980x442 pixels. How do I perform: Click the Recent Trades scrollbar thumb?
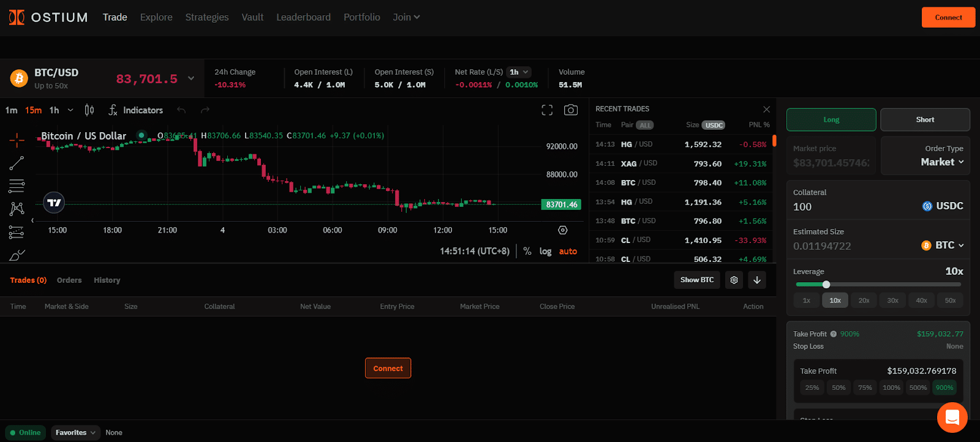pos(774,141)
